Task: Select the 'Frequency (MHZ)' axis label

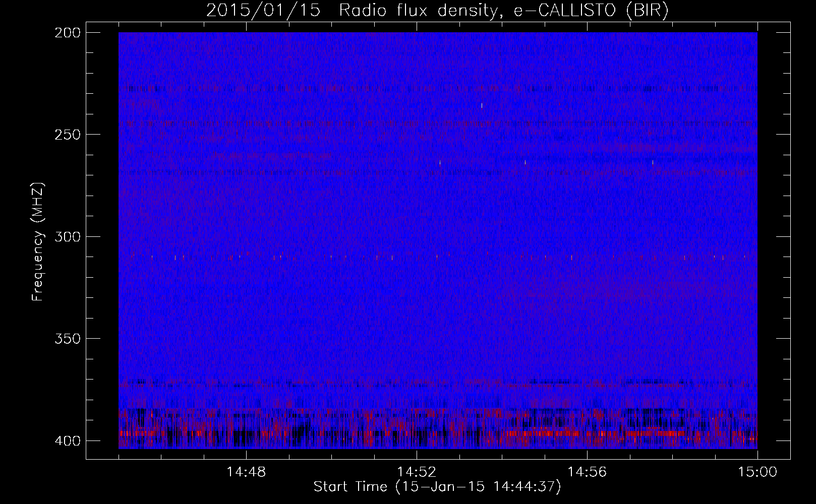Action: 38,241
